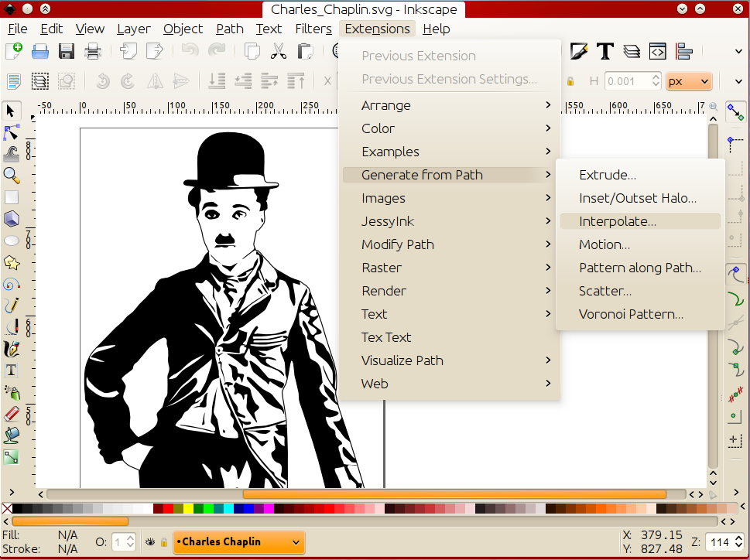Viewport: 750px width, 560px height.
Task: Expand the Modify Path submenu
Action: tap(451, 244)
